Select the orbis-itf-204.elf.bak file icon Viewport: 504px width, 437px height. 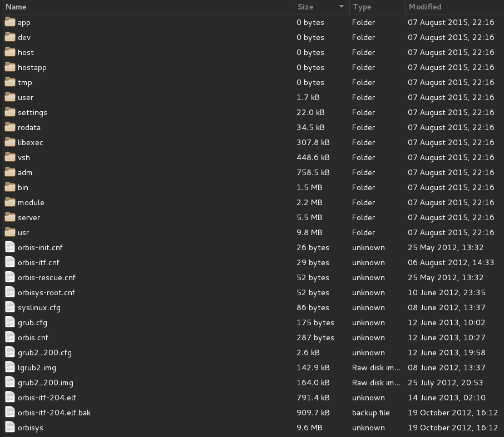10,413
